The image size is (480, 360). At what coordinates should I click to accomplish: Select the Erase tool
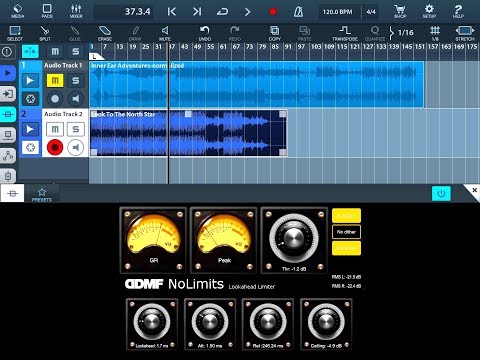tap(105, 33)
